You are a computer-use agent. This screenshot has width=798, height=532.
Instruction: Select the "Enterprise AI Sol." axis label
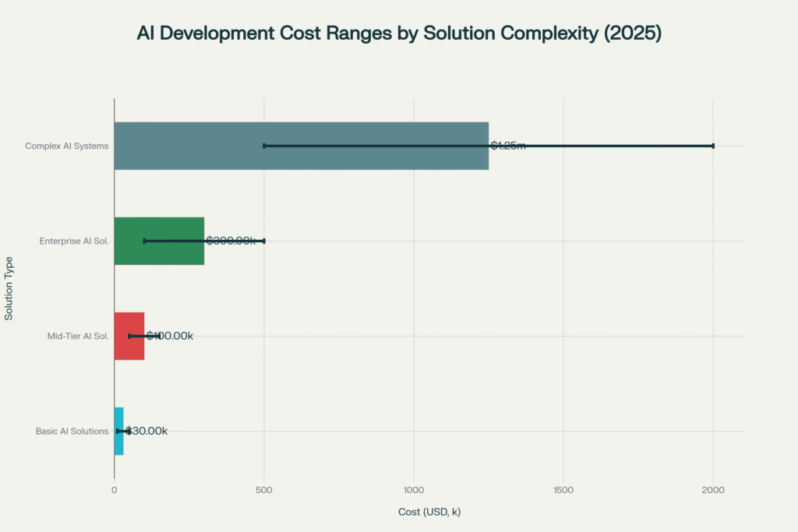click(x=73, y=241)
